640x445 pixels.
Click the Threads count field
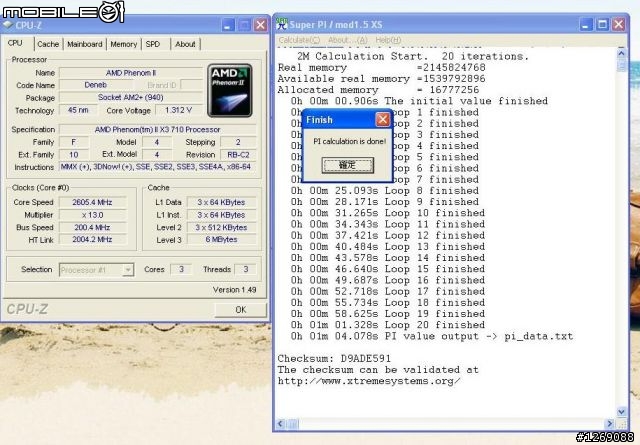pos(246,269)
